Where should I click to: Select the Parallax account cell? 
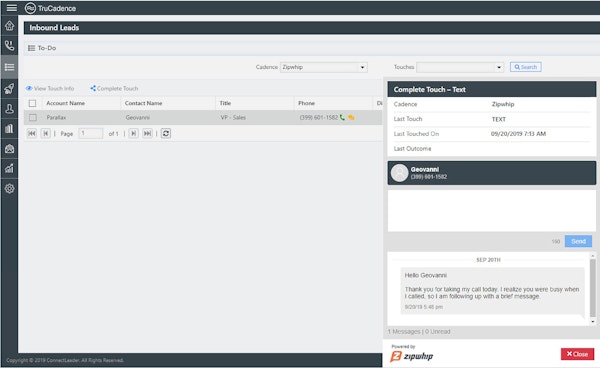[56, 117]
